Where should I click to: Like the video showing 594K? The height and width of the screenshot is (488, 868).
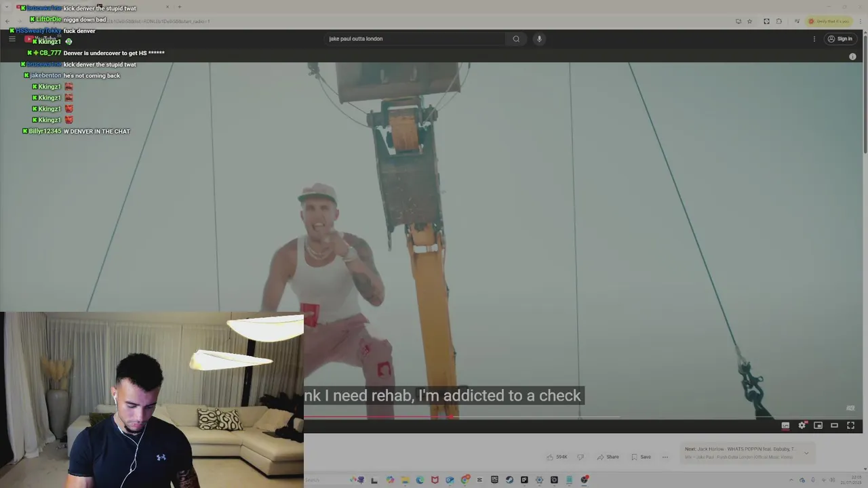[x=557, y=457]
